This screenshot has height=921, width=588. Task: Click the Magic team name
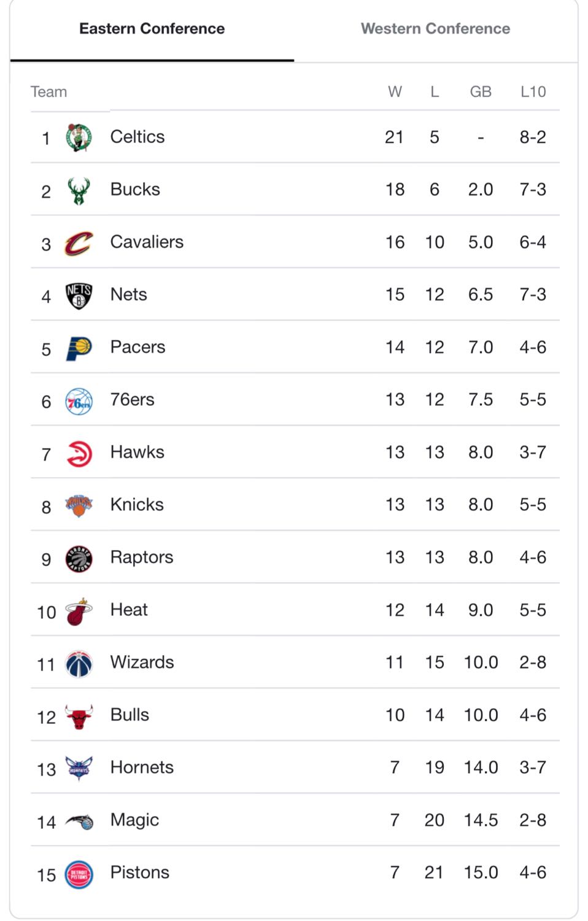click(134, 820)
